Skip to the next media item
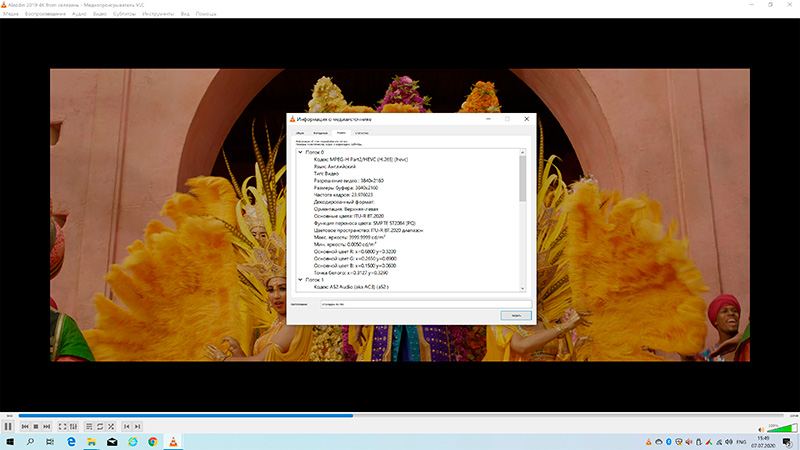This screenshot has width=800, height=450. [x=46, y=427]
